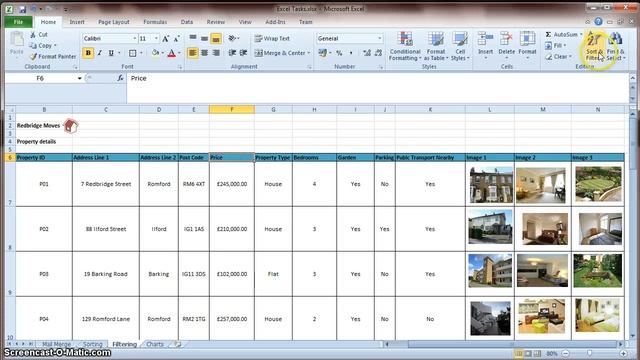Open Cell Styles gallery
The height and width of the screenshot is (360, 640).
(x=460, y=47)
